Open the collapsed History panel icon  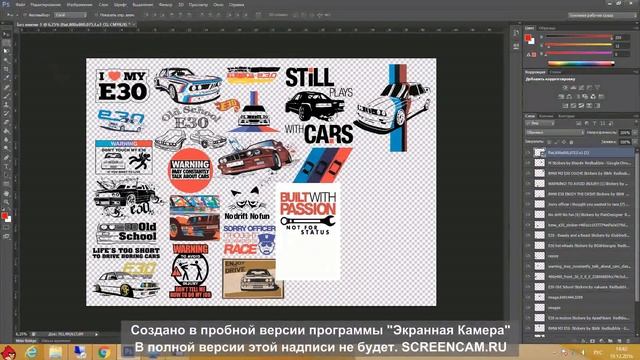pos(516,33)
